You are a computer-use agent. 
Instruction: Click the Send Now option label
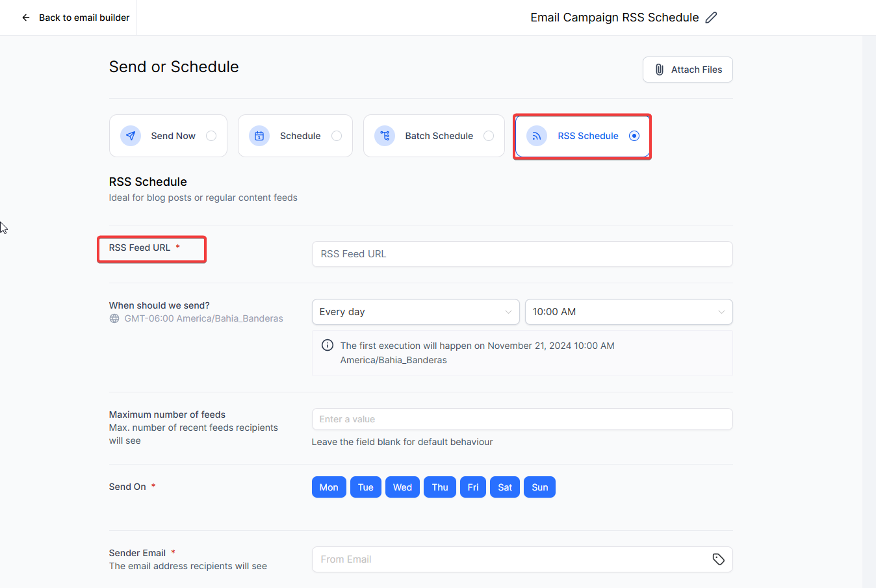pyautogui.click(x=173, y=136)
